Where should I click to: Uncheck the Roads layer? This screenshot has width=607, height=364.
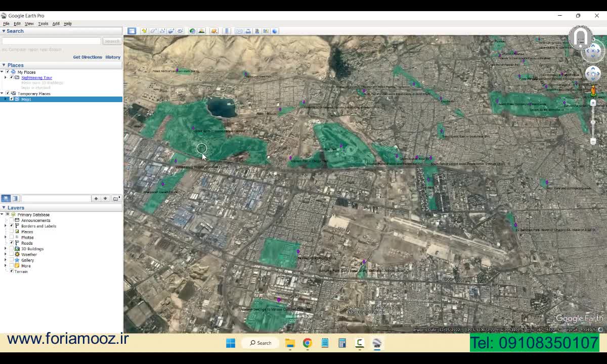pos(12,243)
